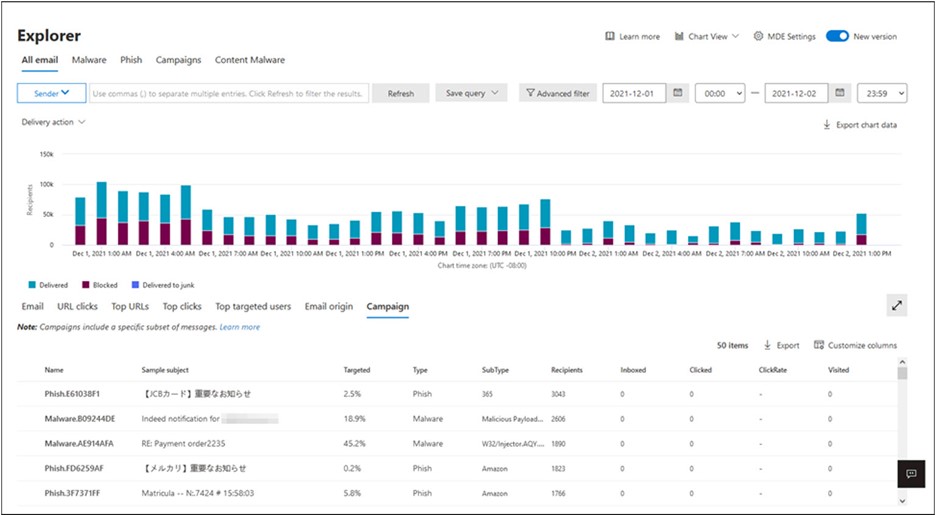This screenshot has height=515, width=936.
Task: Open the feedback chat icon
Action: coord(911,474)
